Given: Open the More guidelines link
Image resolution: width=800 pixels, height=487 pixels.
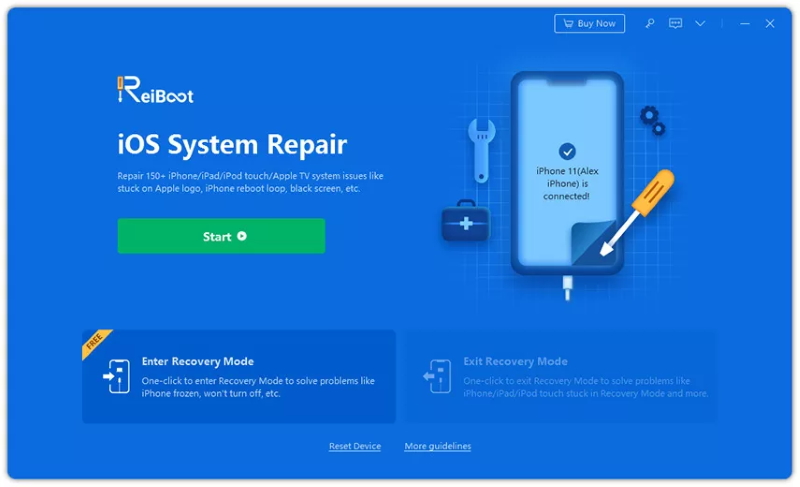Looking at the screenshot, I should tap(438, 446).
